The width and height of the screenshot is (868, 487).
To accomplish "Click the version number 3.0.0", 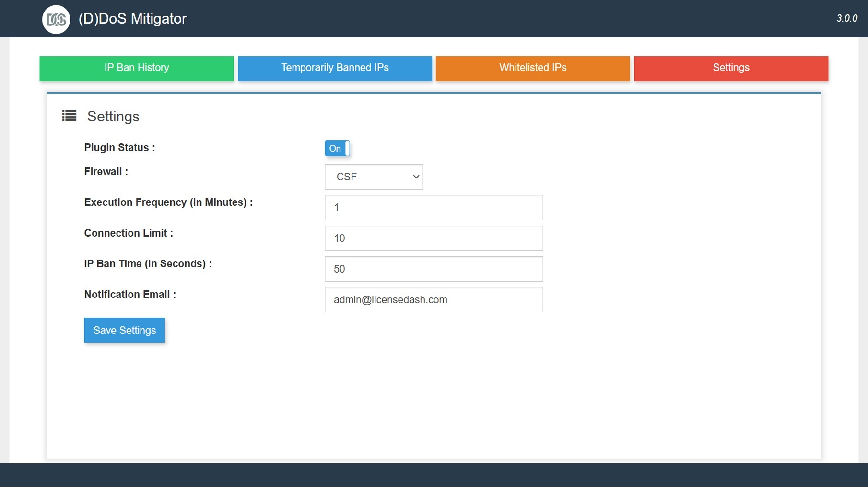I will click(x=846, y=18).
